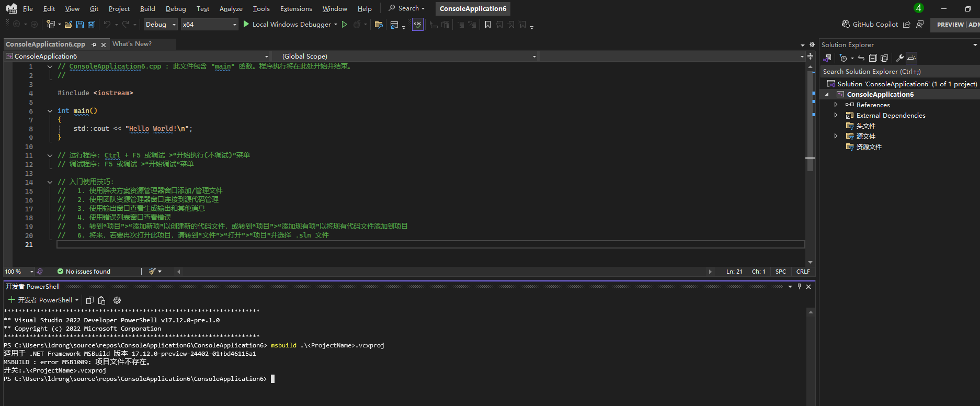This screenshot has height=406, width=980.
Task: Open the Build menu
Action: [147, 8]
